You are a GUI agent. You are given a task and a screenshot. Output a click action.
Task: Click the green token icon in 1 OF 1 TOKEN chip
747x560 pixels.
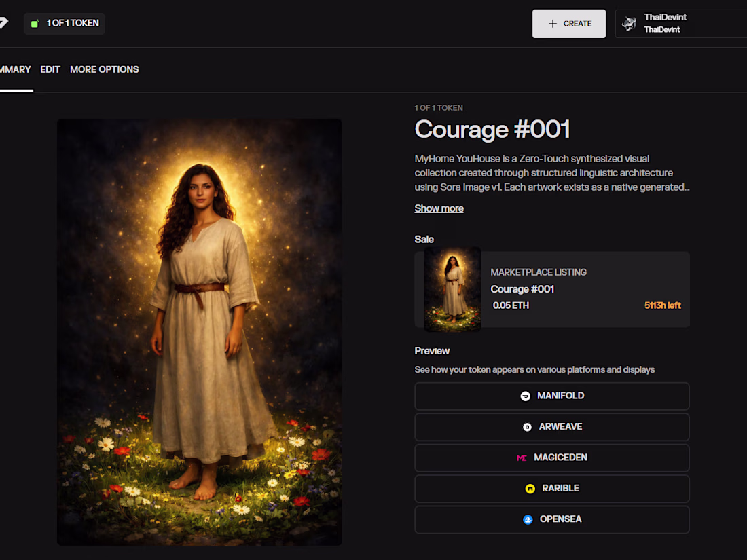pyautogui.click(x=35, y=23)
